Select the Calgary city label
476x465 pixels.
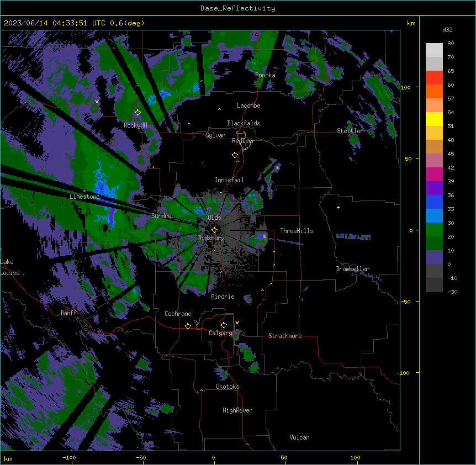[220, 333]
